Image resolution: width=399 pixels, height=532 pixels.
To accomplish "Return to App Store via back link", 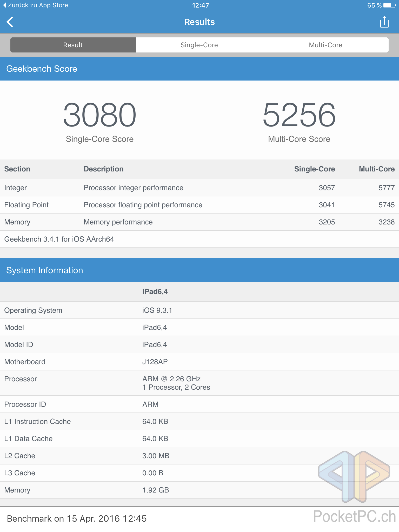I will tap(36, 5).
